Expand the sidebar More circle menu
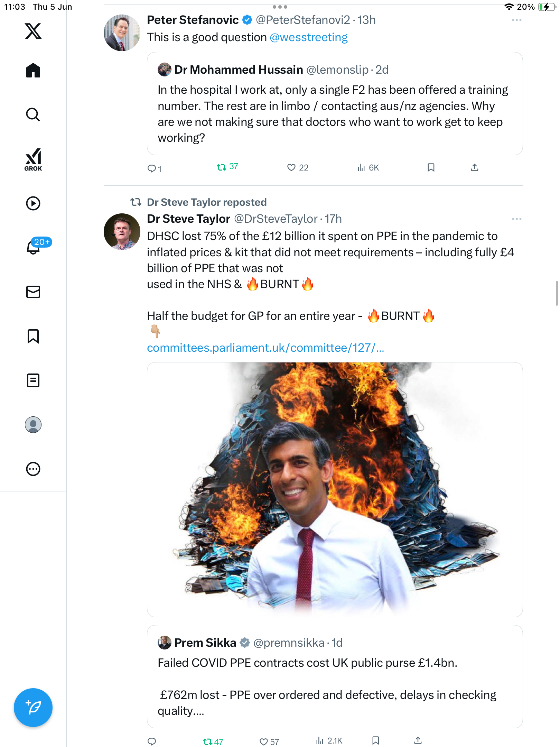The width and height of the screenshot is (560, 747). (33, 469)
